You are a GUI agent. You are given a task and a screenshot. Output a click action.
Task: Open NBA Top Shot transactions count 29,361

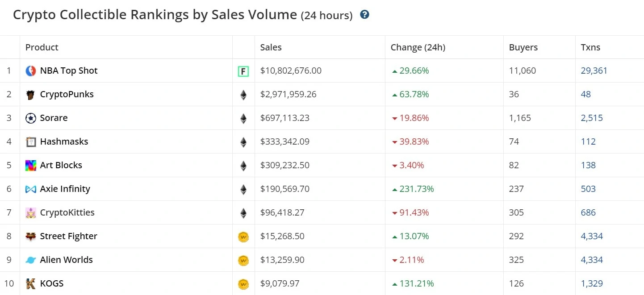click(x=594, y=71)
